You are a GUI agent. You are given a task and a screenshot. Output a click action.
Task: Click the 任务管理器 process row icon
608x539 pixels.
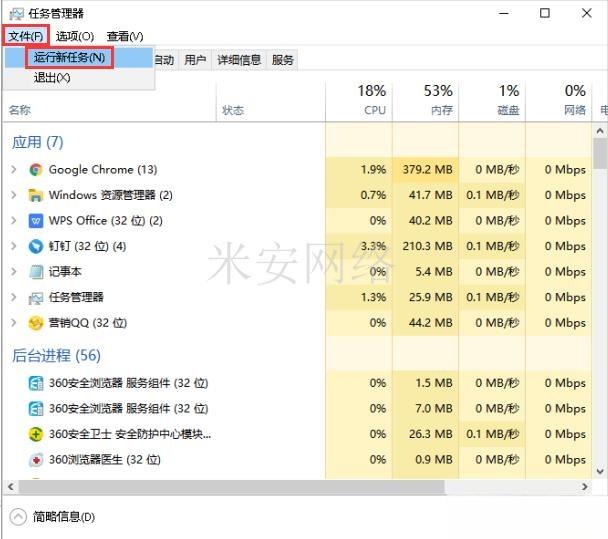[x=36, y=297]
